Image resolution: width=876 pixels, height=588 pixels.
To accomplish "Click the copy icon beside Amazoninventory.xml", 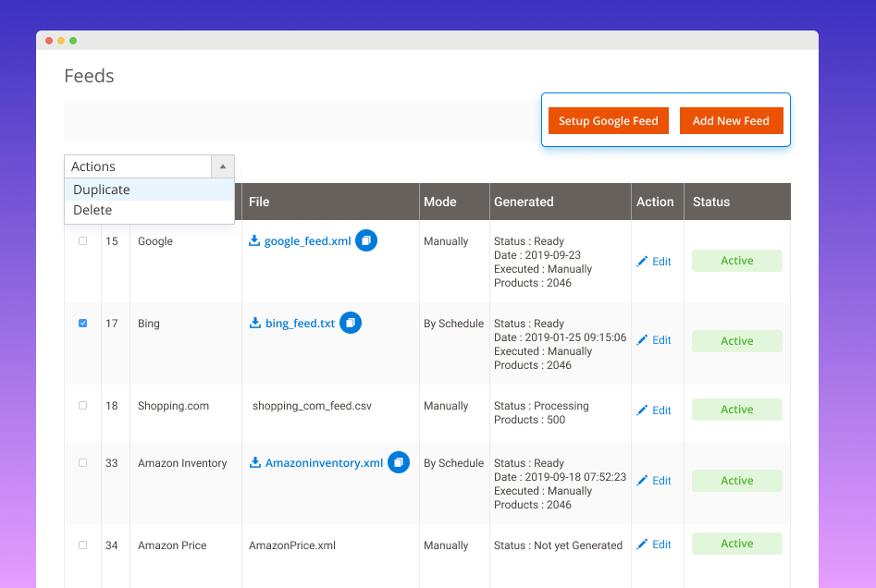I will coord(399,462).
